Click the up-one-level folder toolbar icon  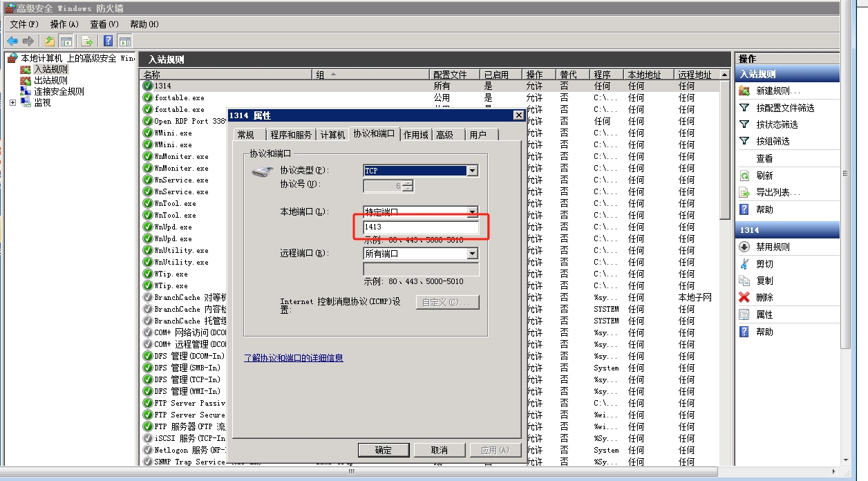50,41
